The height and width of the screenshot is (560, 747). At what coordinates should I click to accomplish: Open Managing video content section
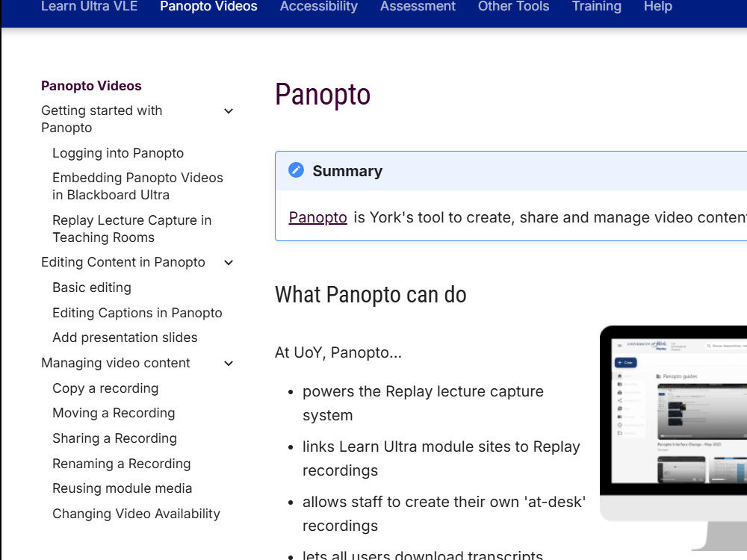click(115, 363)
